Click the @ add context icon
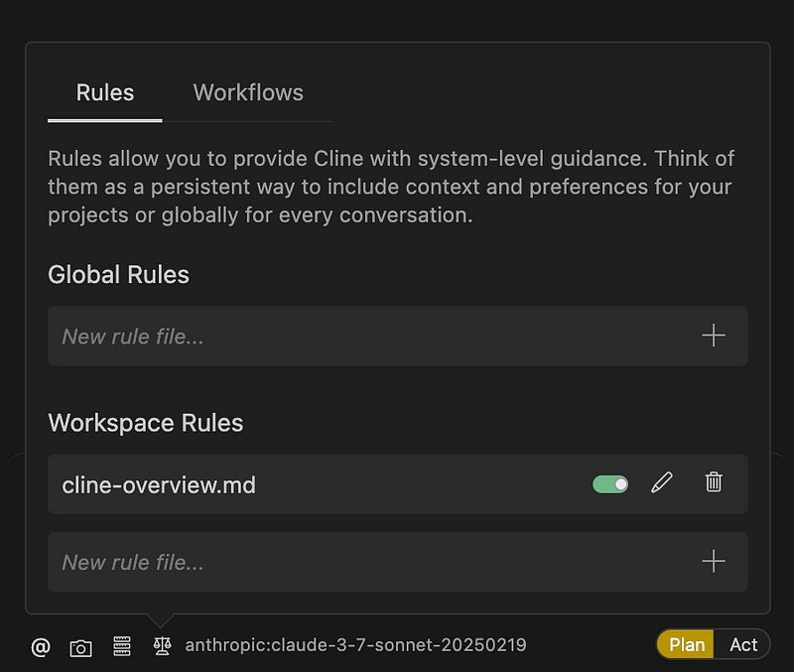The width and height of the screenshot is (794, 672). [41, 646]
